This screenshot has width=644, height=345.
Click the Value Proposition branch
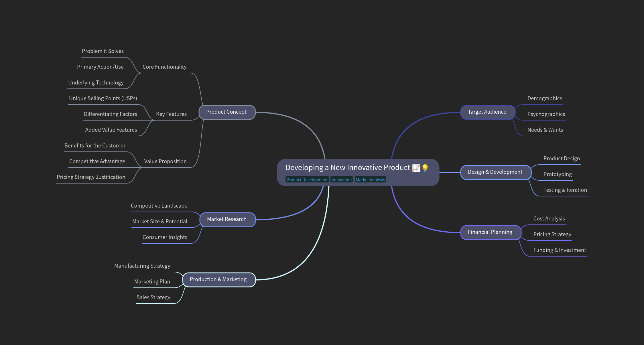165,161
